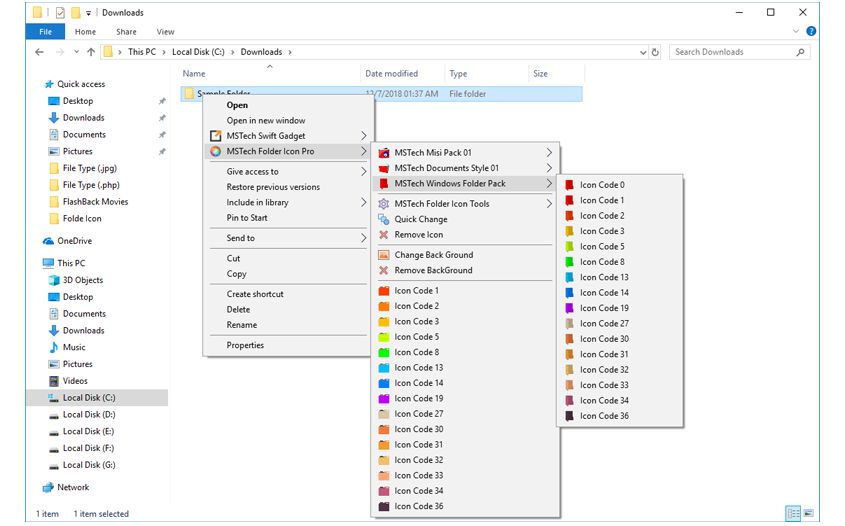Click the MSTech Swift Gadget icon
Viewport: 845px width, 526px height.
215,136
